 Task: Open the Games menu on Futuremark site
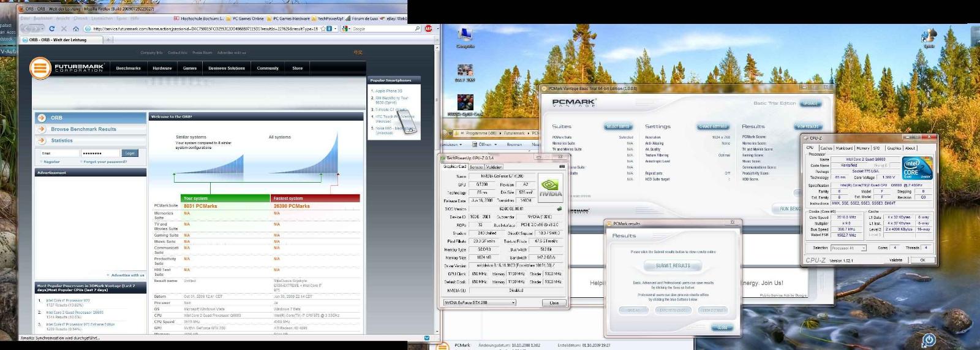coord(190,68)
